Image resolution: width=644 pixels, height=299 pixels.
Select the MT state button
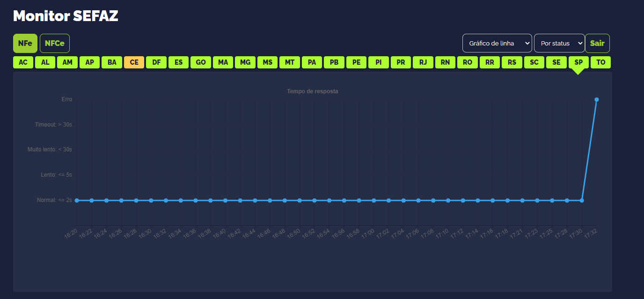click(290, 62)
